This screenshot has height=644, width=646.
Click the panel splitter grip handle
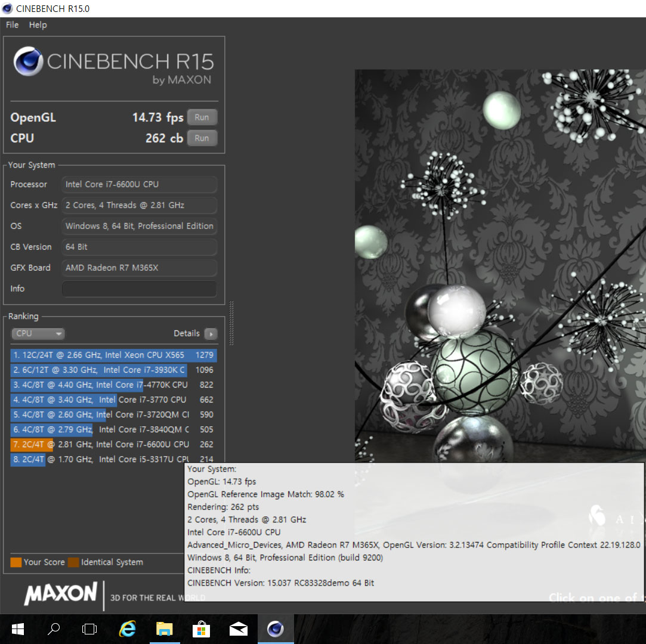click(x=231, y=323)
